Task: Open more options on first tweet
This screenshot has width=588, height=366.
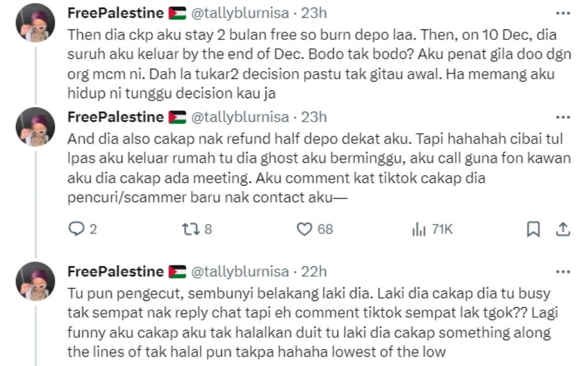Action: pyautogui.click(x=563, y=13)
